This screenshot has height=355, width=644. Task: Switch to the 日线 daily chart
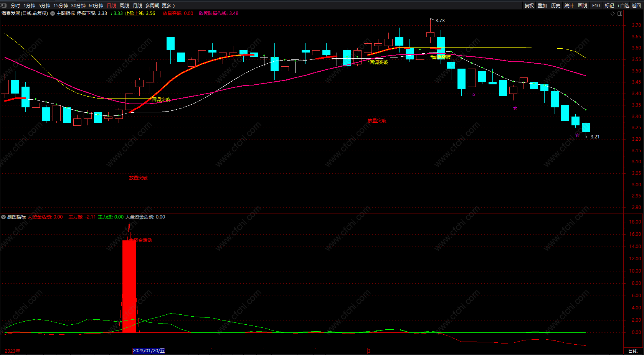[111, 6]
